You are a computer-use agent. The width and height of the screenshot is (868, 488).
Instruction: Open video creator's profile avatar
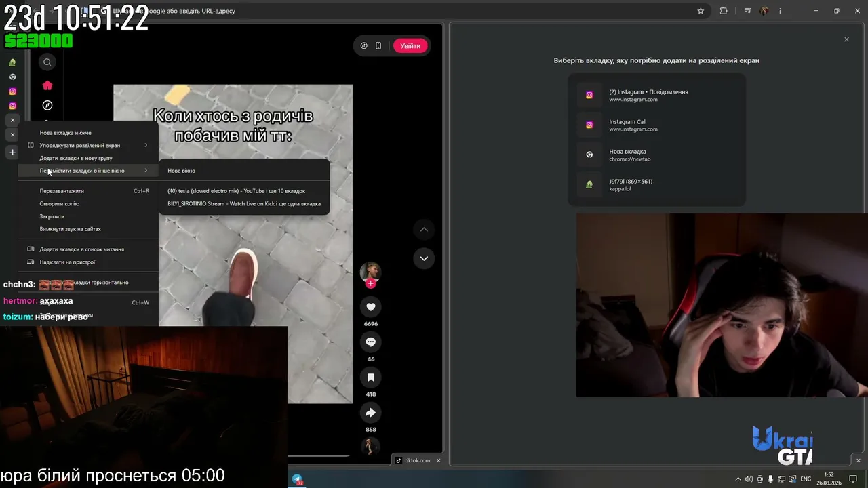click(x=370, y=271)
